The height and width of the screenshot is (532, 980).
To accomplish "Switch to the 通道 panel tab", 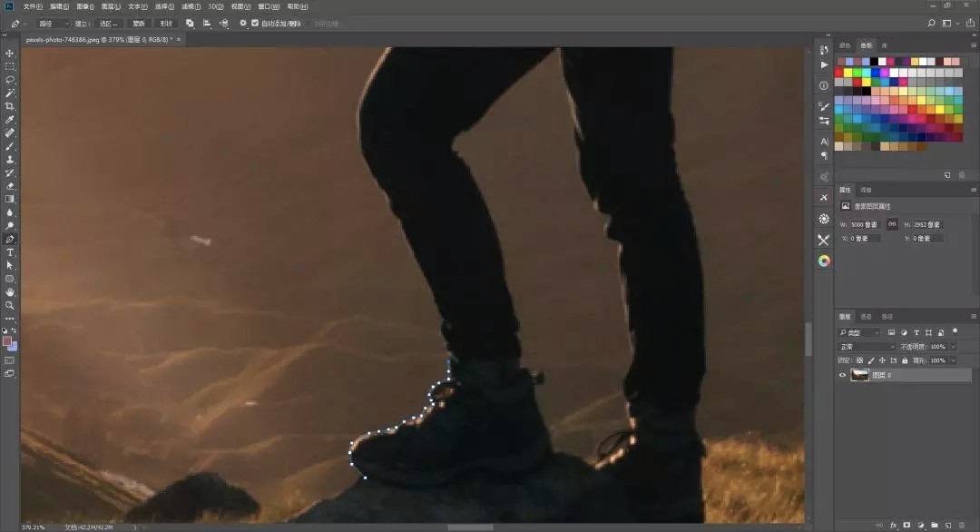I will click(x=867, y=316).
